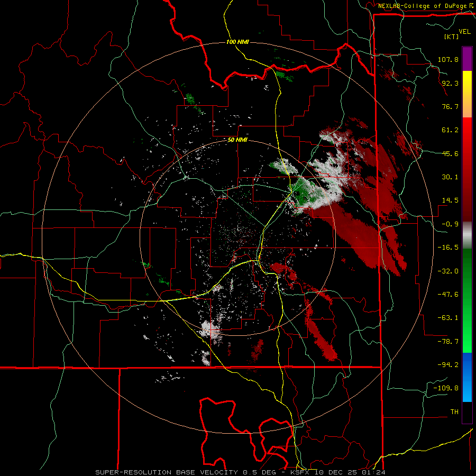
Task: Click the Super-Resolution Base Velocity caption
Action: [x=240, y=472]
